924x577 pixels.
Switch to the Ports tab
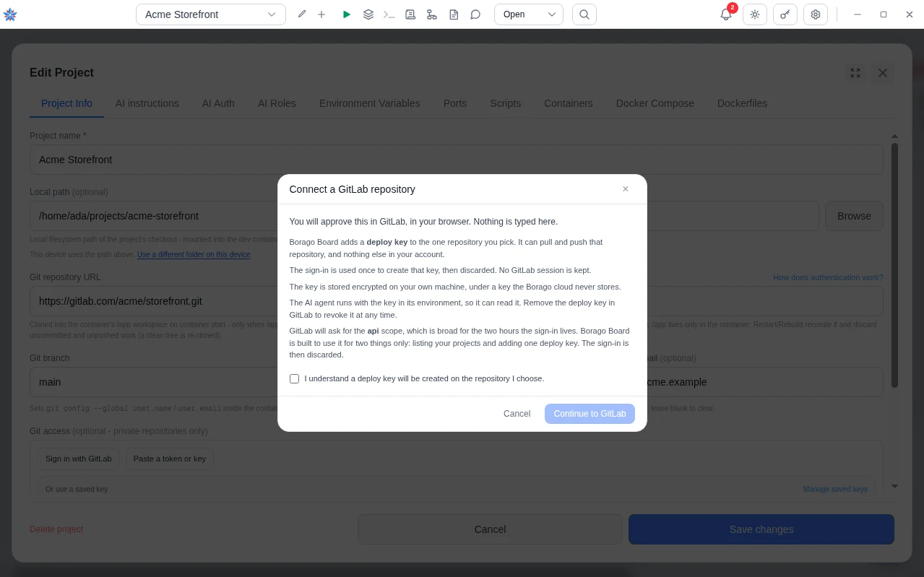tap(455, 103)
